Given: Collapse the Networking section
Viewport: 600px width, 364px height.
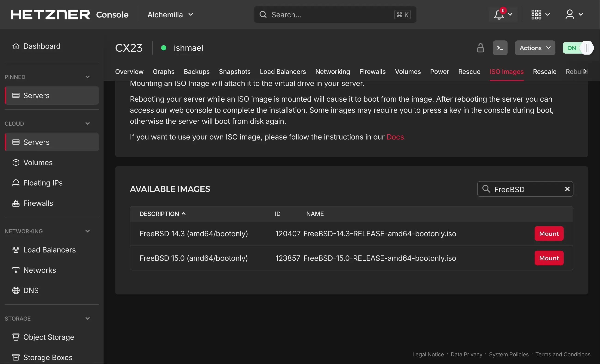Looking at the screenshot, I should tap(87, 231).
